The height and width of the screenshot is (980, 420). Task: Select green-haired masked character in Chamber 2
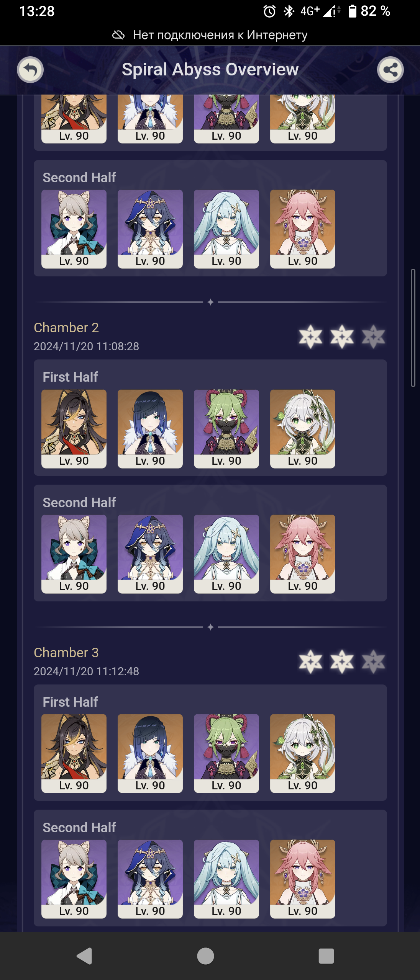[x=226, y=429]
